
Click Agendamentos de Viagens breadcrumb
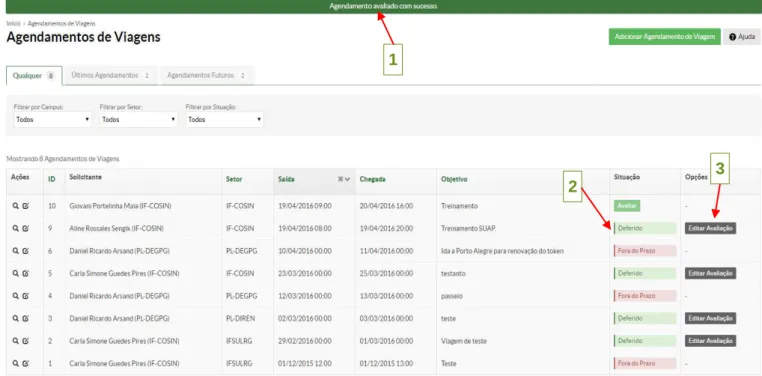pos(62,23)
